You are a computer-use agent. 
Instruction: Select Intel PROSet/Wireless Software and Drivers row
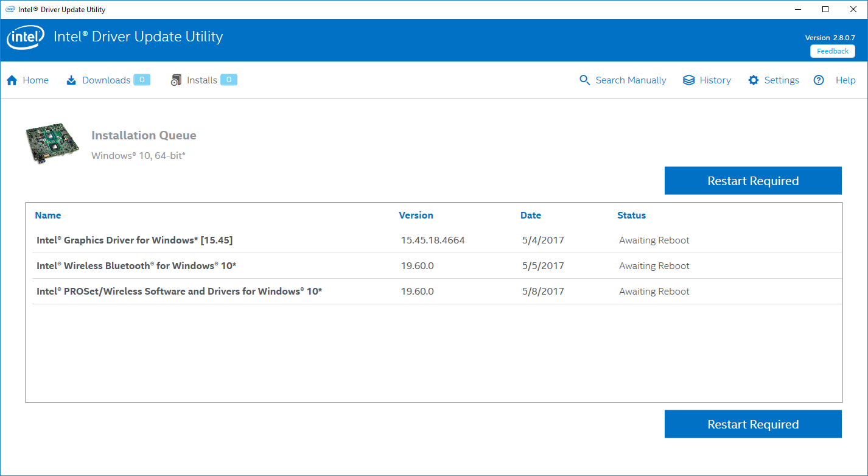437,292
